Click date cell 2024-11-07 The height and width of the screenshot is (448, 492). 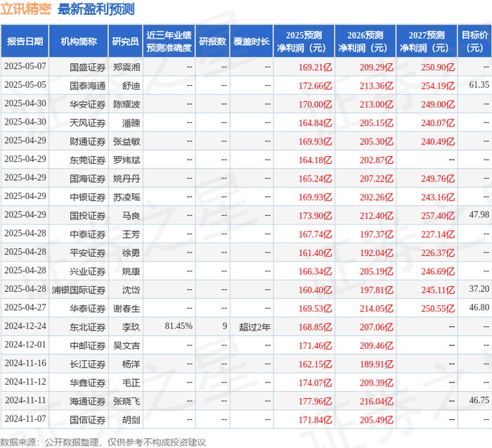click(x=25, y=418)
